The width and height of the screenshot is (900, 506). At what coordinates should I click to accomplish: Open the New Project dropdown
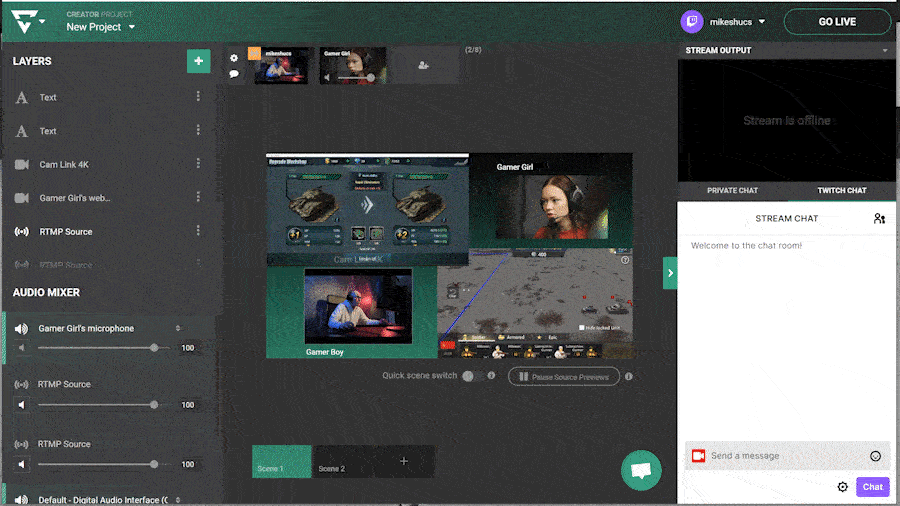(x=101, y=27)
